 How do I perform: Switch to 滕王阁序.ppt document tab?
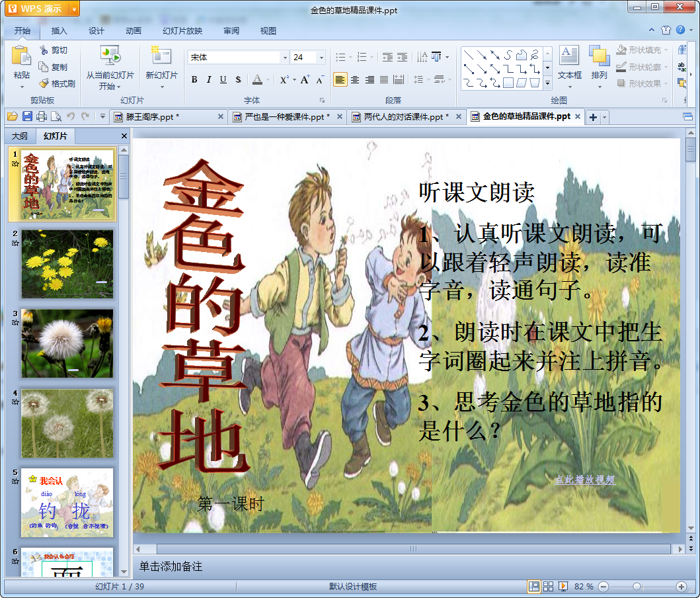click(x=170, y=117)
